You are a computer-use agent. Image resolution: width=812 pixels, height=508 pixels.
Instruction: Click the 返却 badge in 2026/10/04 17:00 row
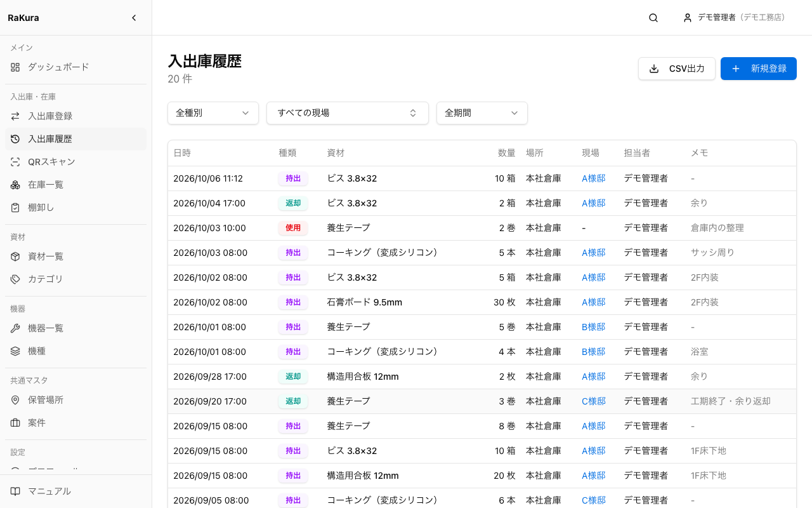[x=293, y=203]
